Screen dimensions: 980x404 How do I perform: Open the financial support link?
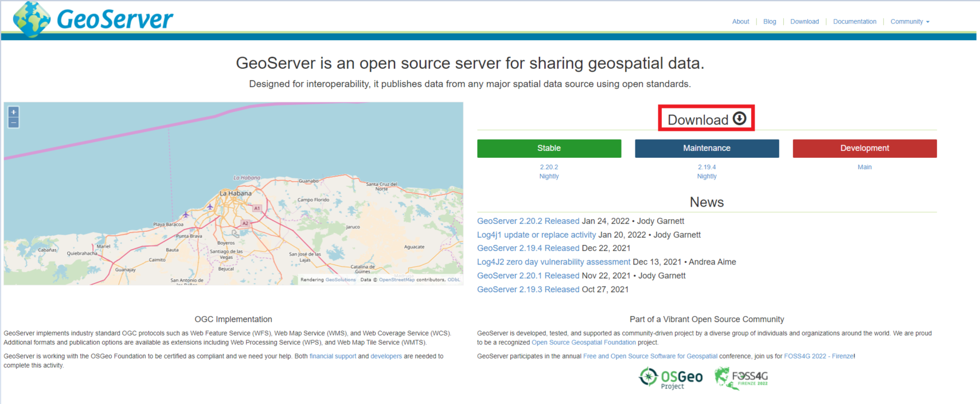tap(333, 356)
